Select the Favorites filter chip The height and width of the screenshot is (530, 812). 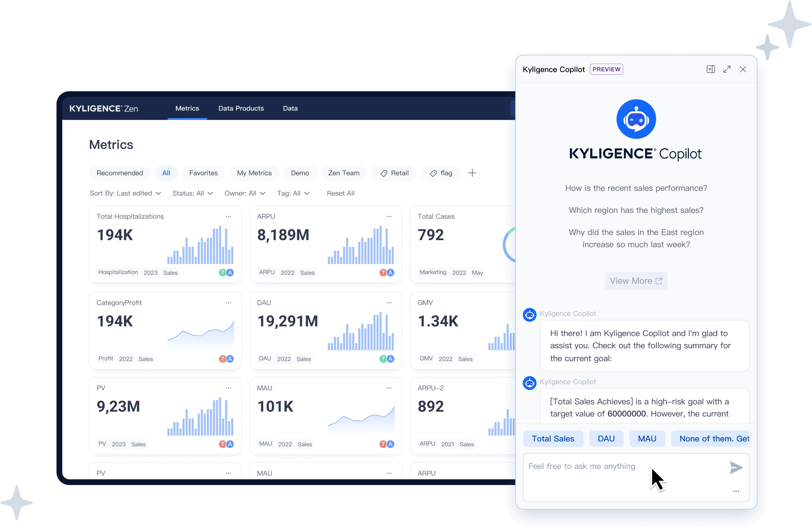(203, 173)
